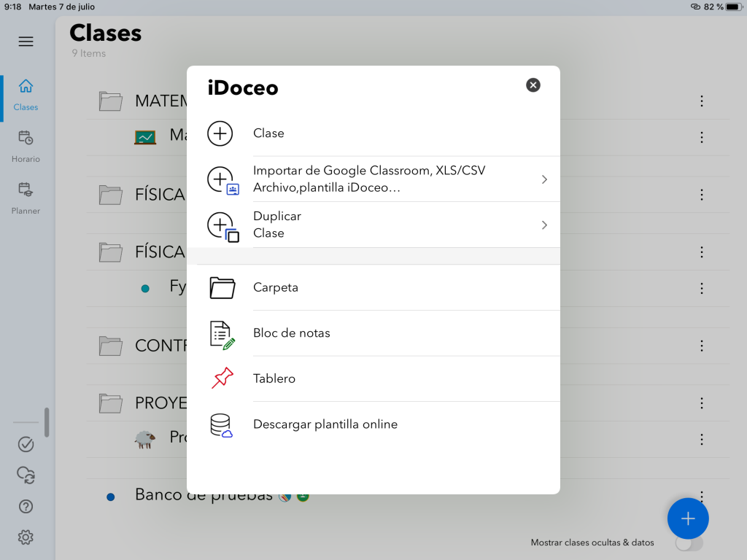Viewport: 747px width, 560px height.
Task: Collapse the PROYE folder
Action: pos(111,402)
